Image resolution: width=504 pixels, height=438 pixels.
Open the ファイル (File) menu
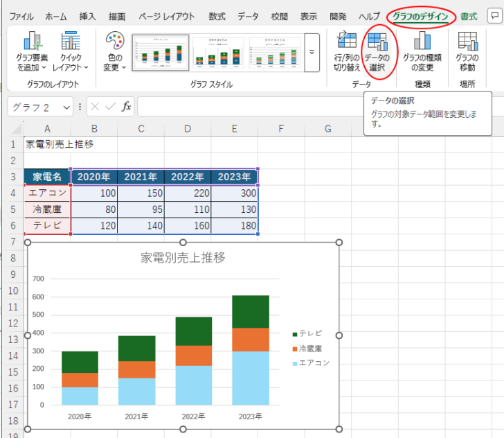coord(21,16)
